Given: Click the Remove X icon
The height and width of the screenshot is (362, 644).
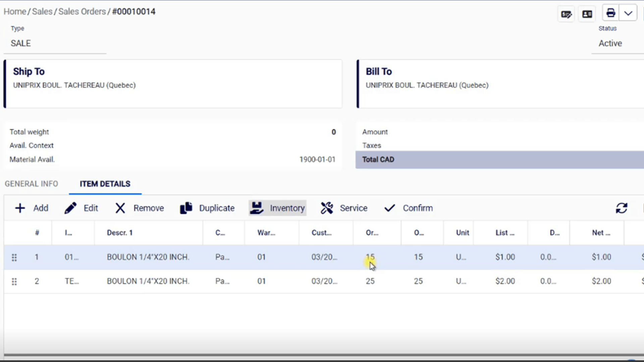Looking at the screenshot, I should [120, 208].
